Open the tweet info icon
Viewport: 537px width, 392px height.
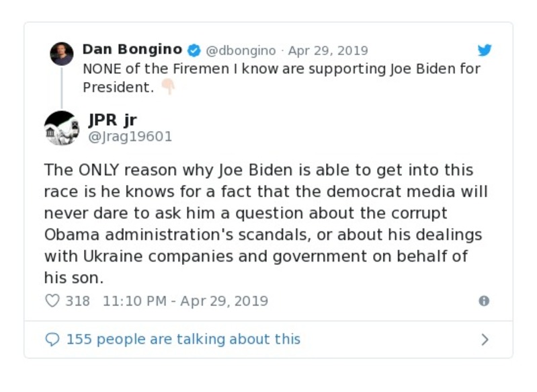point(484,301)
